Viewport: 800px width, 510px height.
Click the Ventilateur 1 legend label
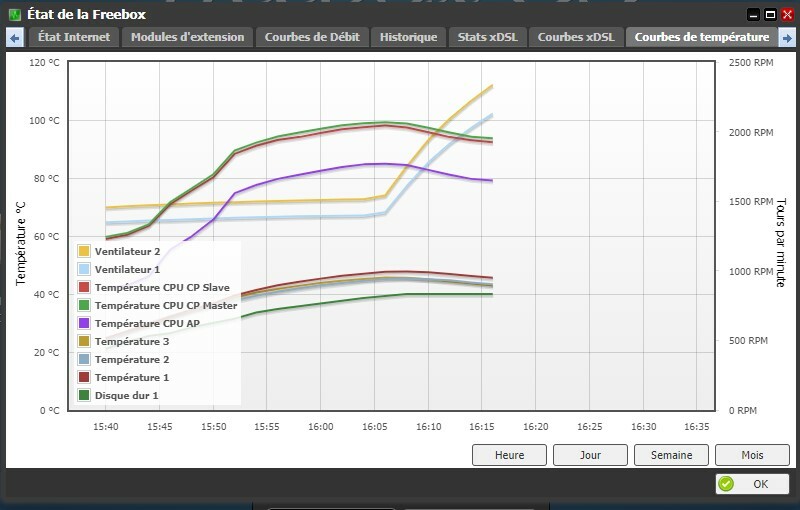point(127,269)
